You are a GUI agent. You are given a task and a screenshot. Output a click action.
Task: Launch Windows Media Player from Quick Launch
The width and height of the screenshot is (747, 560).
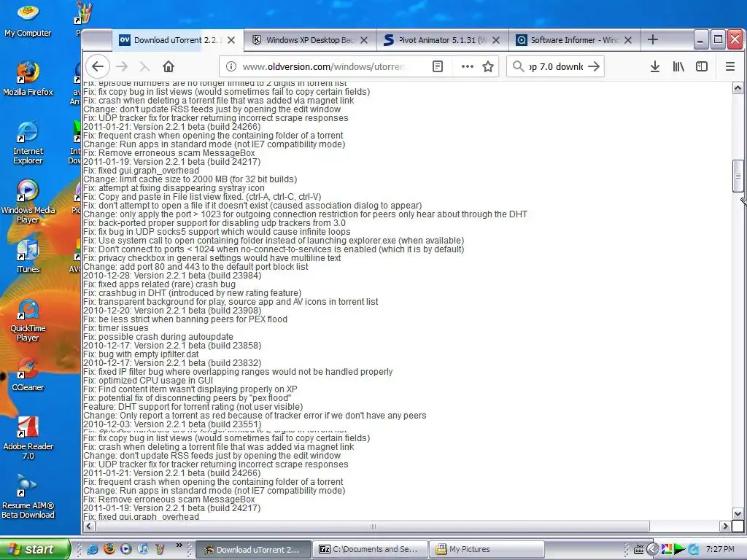click(x=125, y=549)
